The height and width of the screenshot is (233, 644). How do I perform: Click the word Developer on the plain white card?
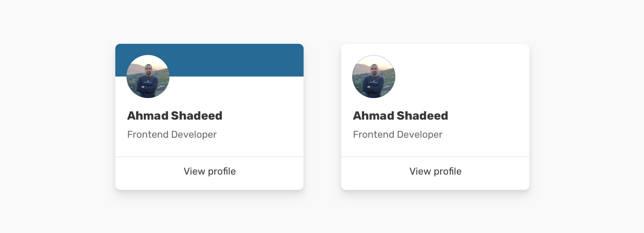tap(420, 135)
